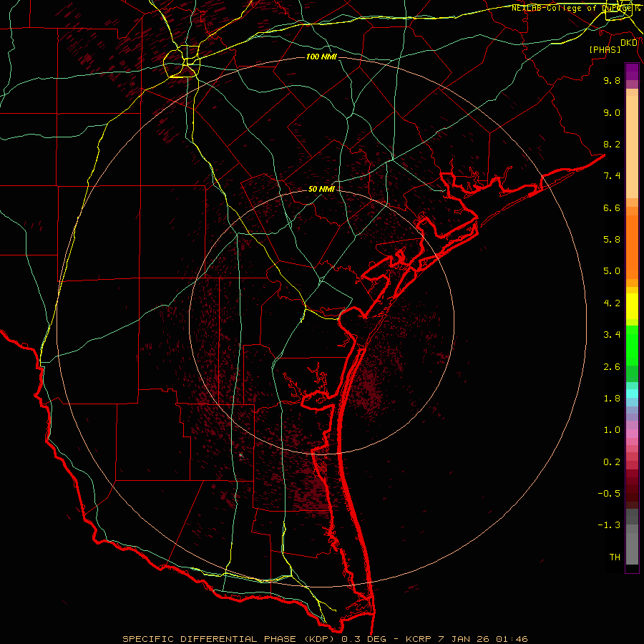Pick the cyan segment of the color bar
The height and width of the screenshot is (644, 644).
click(x=632, y=393)
